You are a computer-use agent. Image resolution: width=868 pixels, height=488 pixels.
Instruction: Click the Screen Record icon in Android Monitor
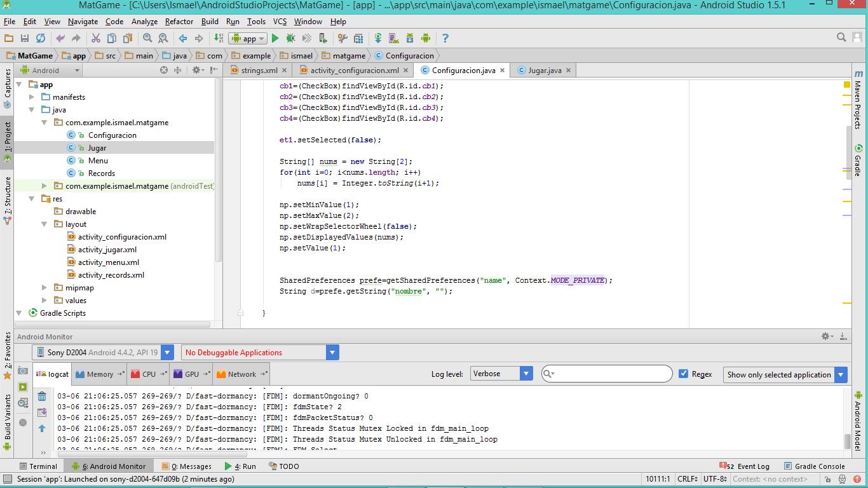point(23,387)
